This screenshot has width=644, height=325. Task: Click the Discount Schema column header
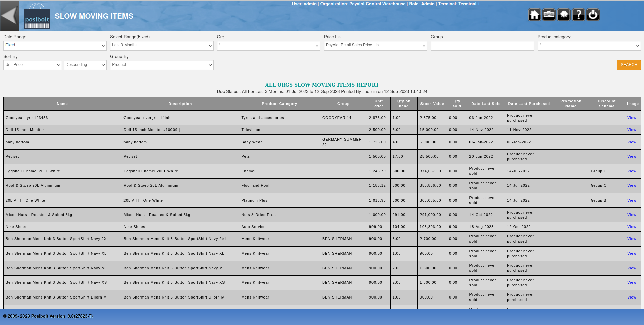point(607,104)
